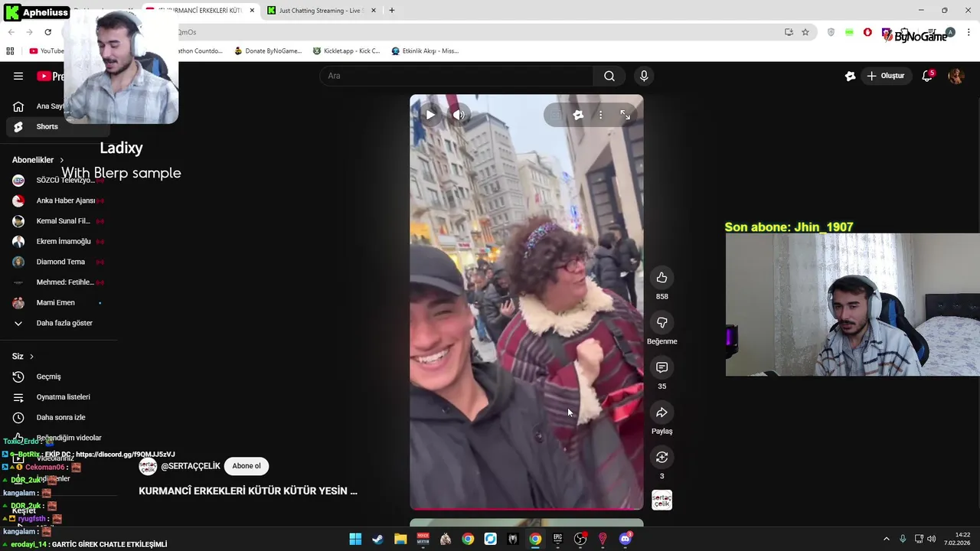Open the Kemal Sunal Filmleri subscription

[x=58, y=221]
